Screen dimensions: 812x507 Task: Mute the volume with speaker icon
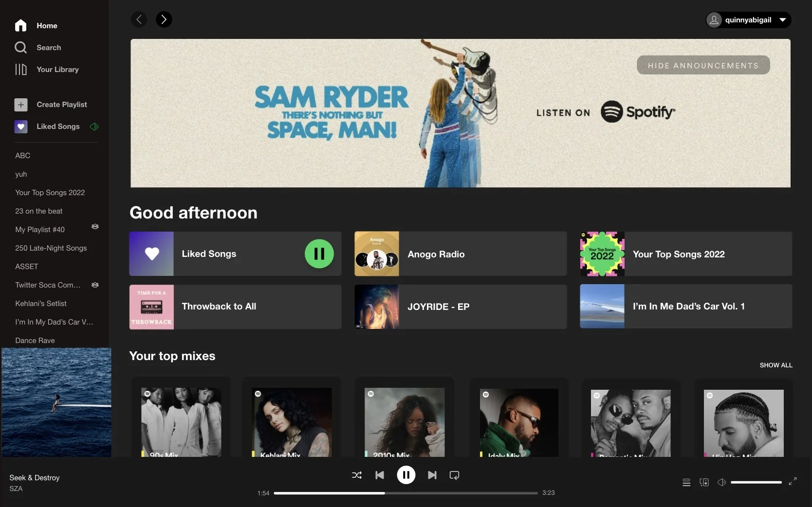[721, 482]
